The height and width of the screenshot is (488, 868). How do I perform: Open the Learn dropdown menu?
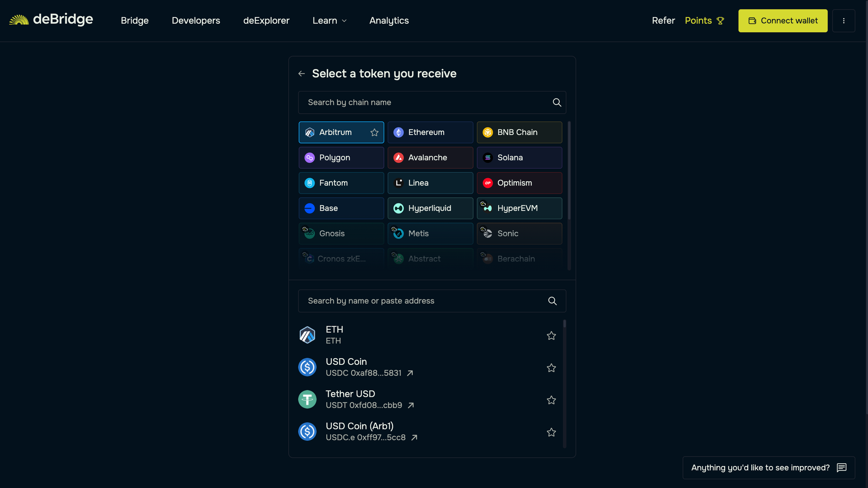(329, 20)
